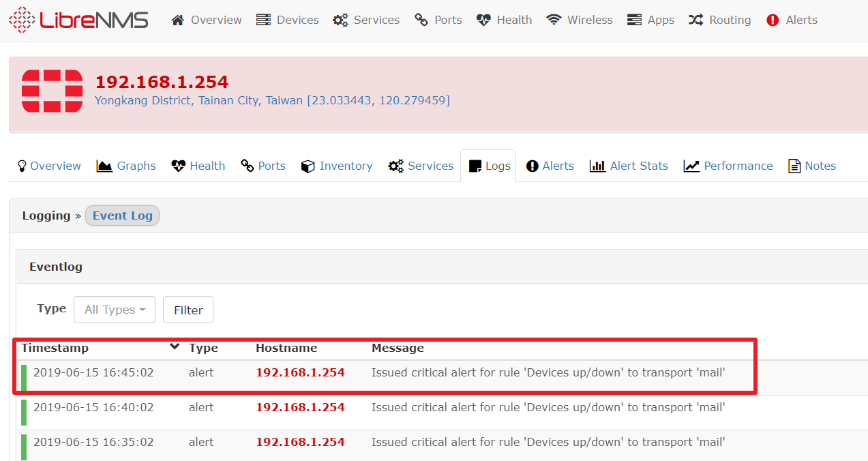Click the Graphs area chart icon

pyautogui.click(x=104, y=166)
